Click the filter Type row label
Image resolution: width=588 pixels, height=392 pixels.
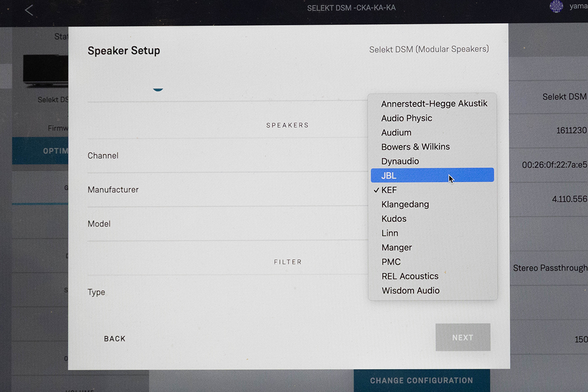pyautogui.click(x=96, y=292)
